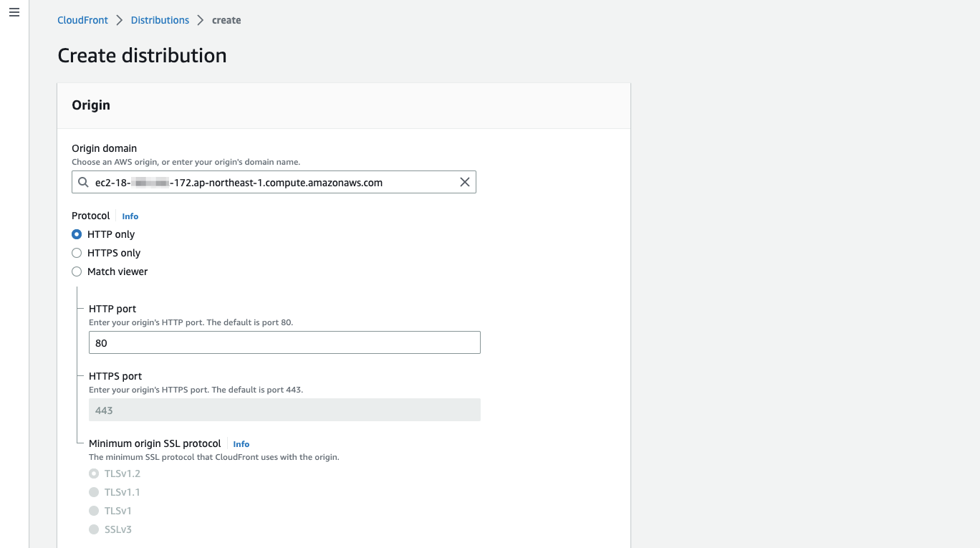Go to Distributions breadcrumb link
Image resolution: width=980 pixels, height=548 pixels.
160,20
